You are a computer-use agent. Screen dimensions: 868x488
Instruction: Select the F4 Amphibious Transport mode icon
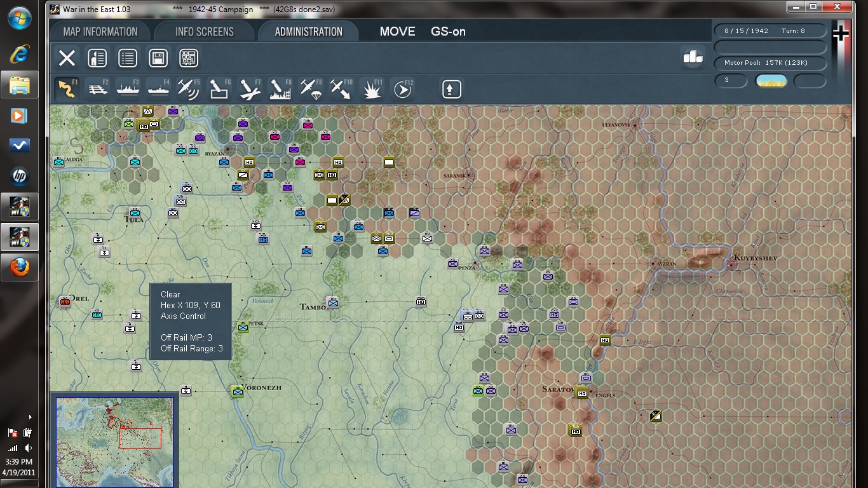click(158, 89)
